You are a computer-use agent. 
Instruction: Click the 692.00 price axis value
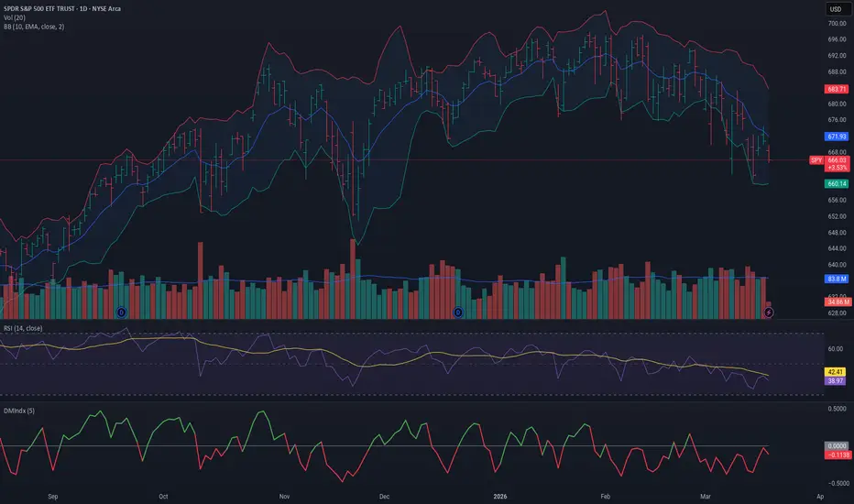[x=837, y=56]
